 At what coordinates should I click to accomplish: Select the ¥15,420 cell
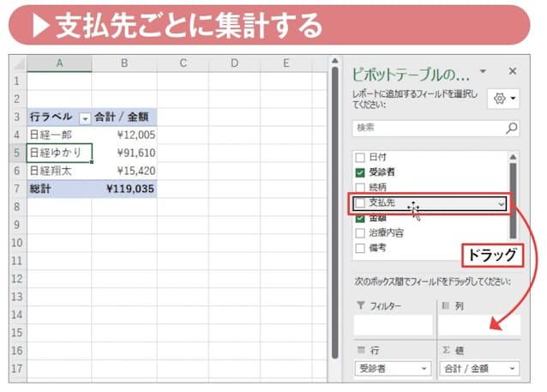[x=124, y=171]
